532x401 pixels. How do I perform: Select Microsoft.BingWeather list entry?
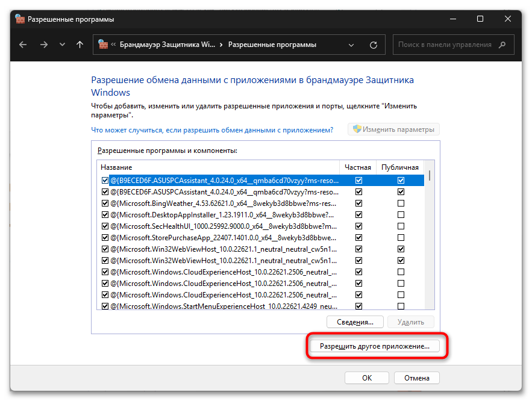pos(224,204)
